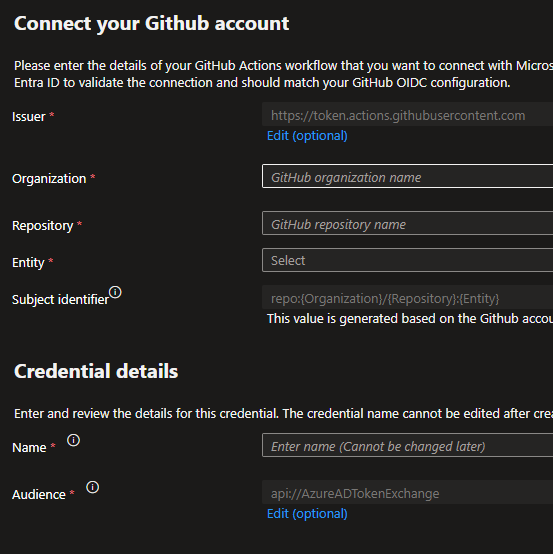Click the api://AzureADTokenExchange audience field
The width and height of the screenshot is (553, 554).
[x=407, y=492]
